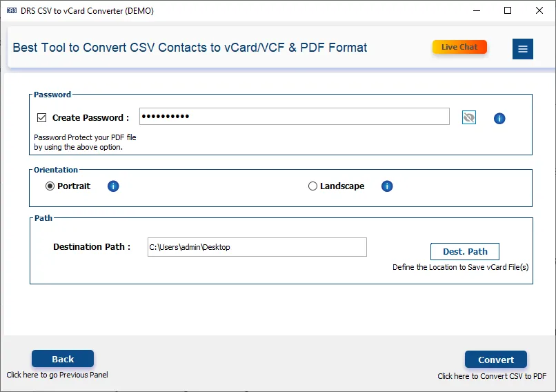Click into the password input field

(295, 117)
